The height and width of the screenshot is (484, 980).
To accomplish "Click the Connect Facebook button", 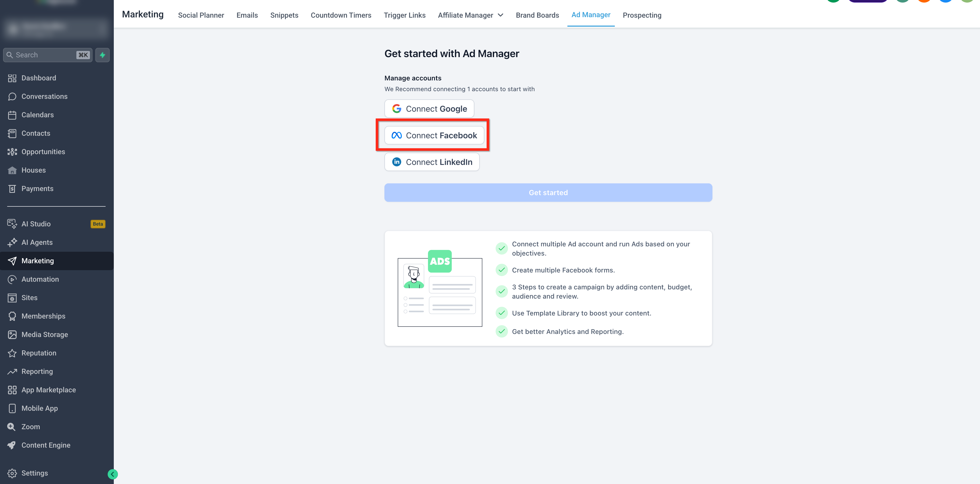I will point(434,135).
